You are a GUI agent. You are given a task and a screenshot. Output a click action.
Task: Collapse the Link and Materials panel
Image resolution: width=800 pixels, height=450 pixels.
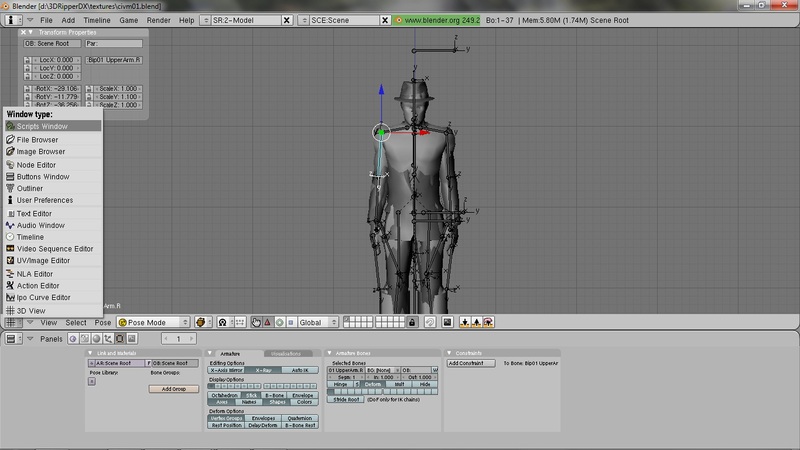tap(90, 353)
